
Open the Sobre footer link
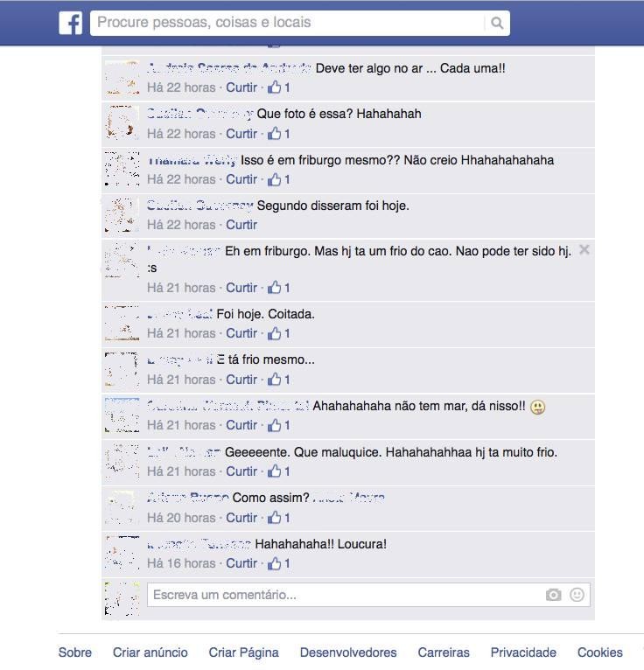point(74,653)
